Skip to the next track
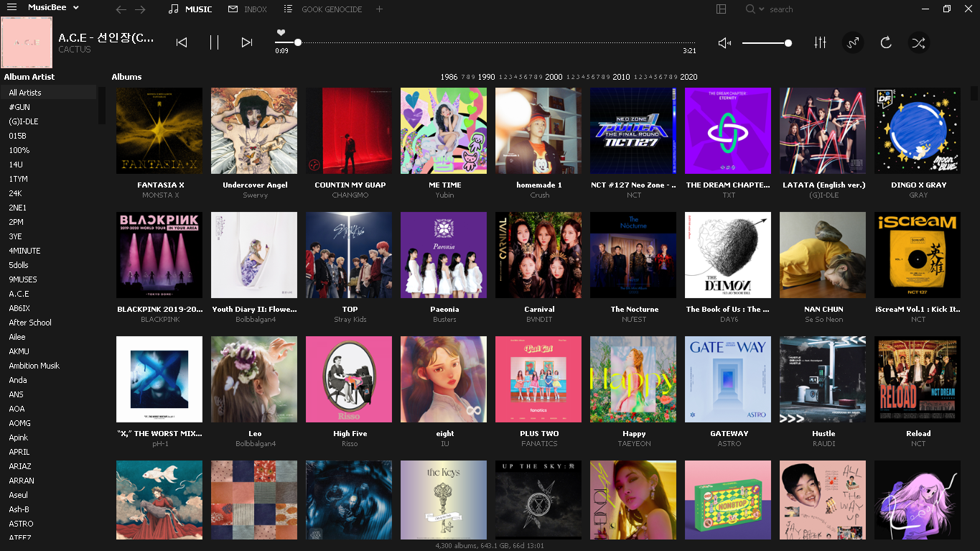This screenshot has width=980, height=551. (246, 42)
